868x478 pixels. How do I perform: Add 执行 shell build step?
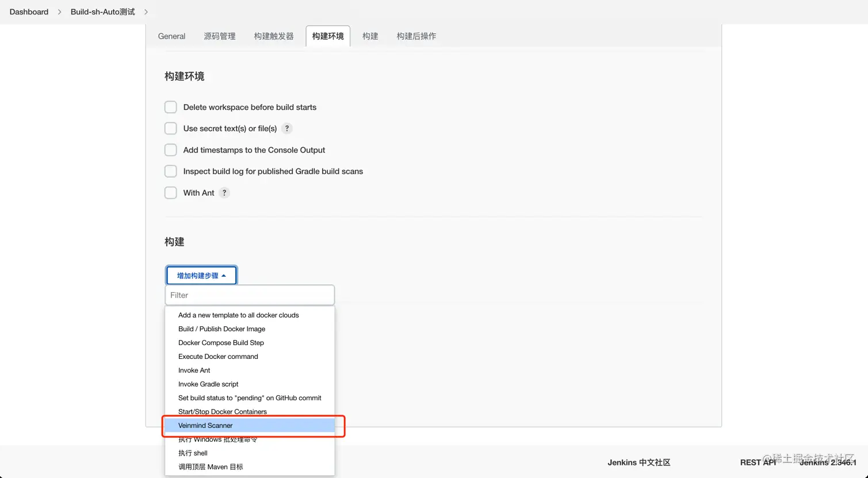tap(250, 453)
